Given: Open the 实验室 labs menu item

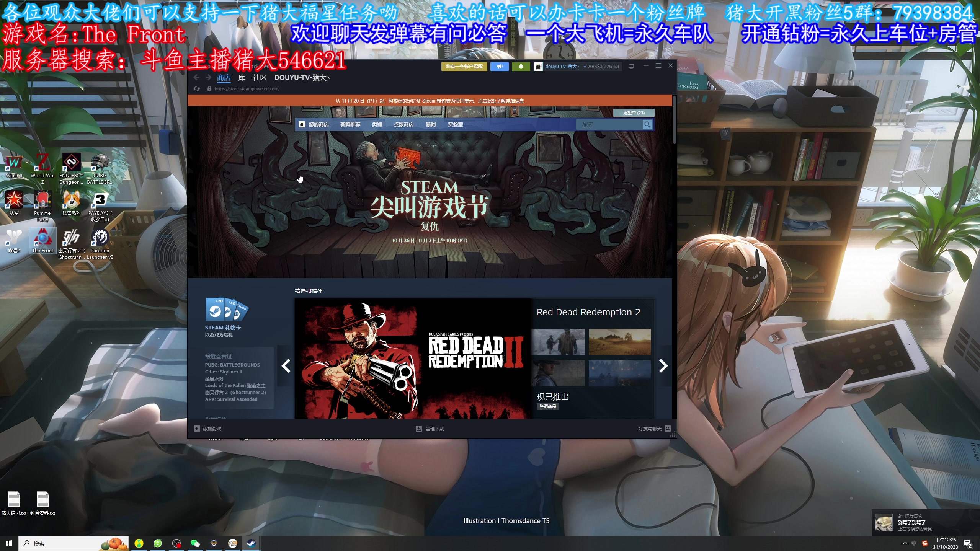Looking at the screenshot, I should point(455,124).
